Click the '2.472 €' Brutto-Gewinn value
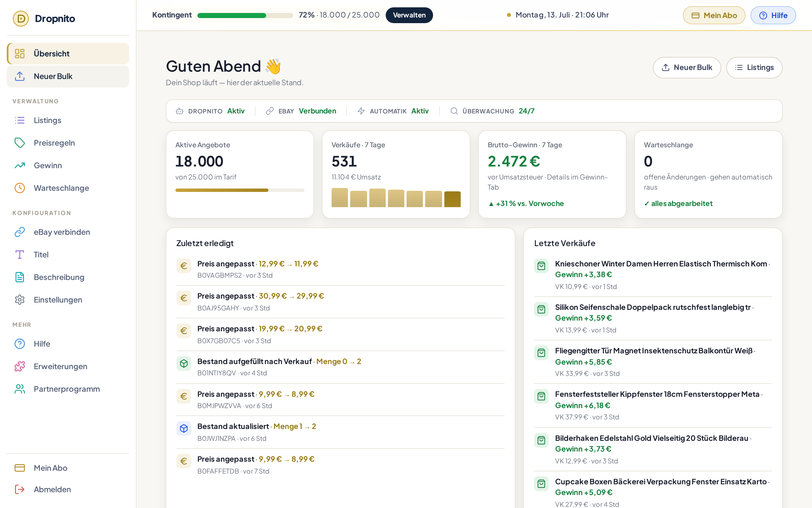This screenshot has width=812, height=508. (x=514, y=161)
